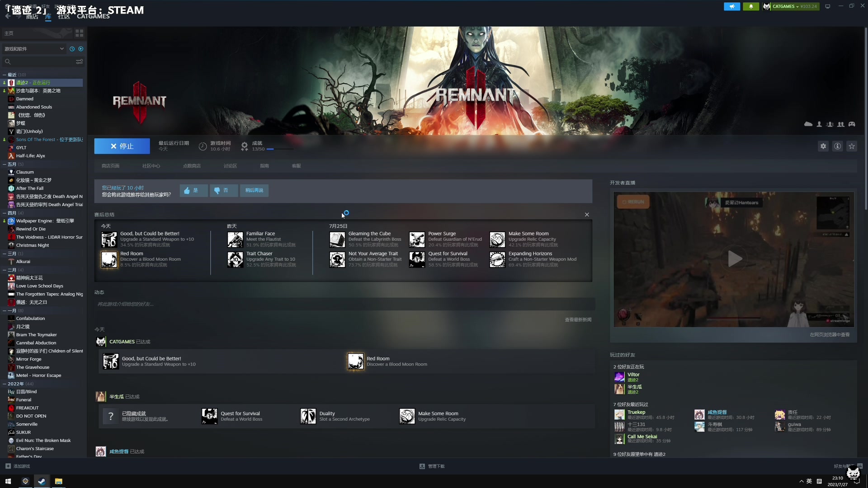Switch the library to grid view
Viewport: 868px width, 488px height.
click(79, 33)
